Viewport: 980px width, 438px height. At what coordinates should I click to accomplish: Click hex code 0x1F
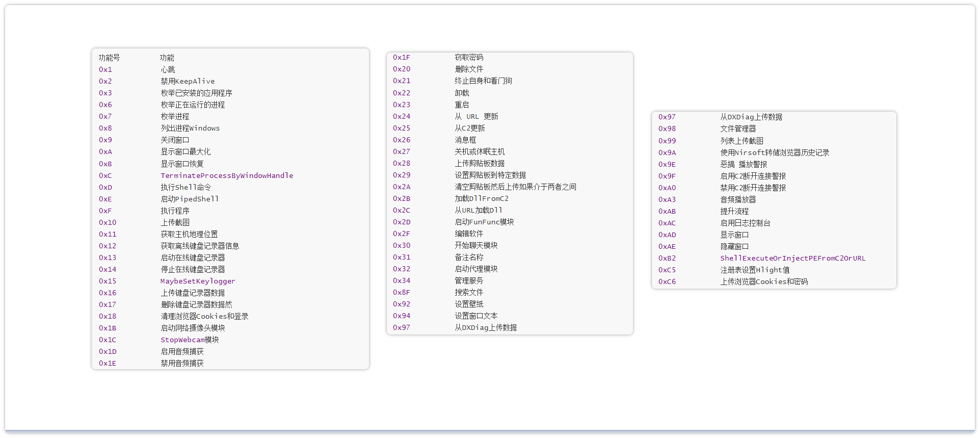[401, 57]
